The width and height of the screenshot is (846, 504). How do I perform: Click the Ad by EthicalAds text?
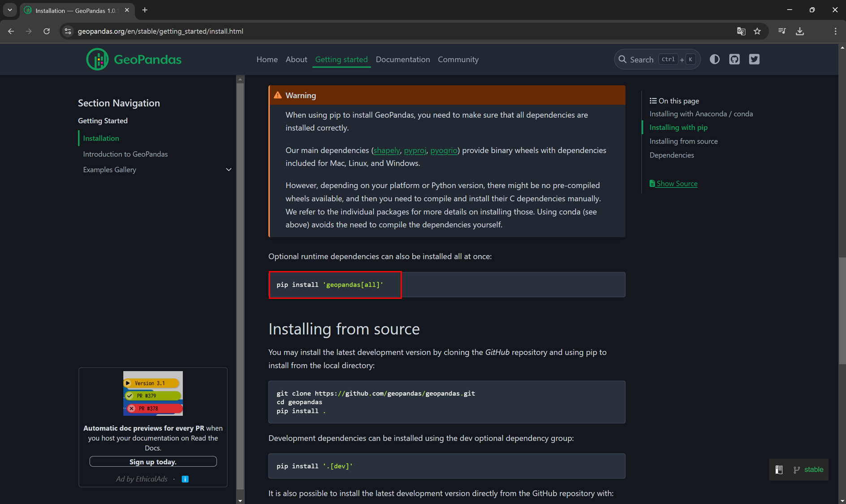pos(142,479)
